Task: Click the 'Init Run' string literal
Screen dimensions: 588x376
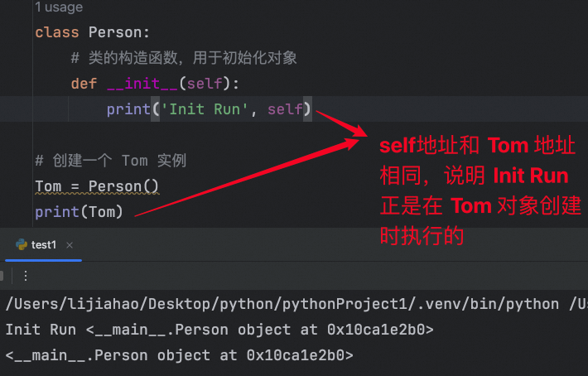Action: 204,109
